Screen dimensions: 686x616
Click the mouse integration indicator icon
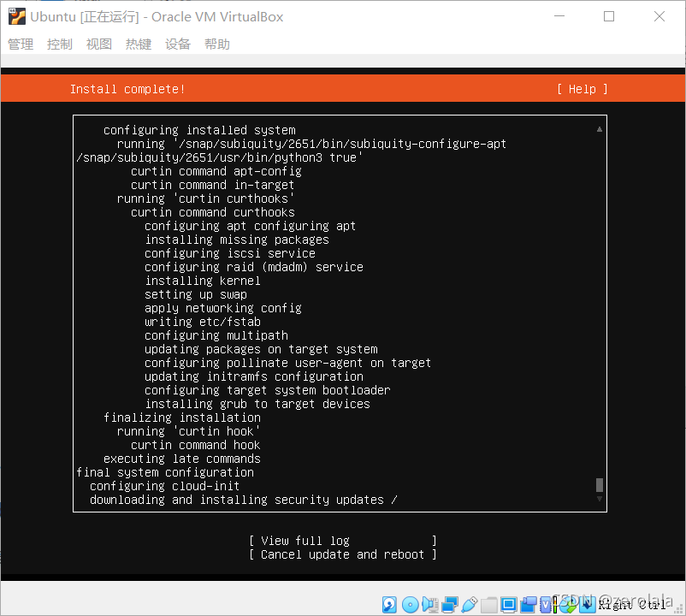[568, 605]
